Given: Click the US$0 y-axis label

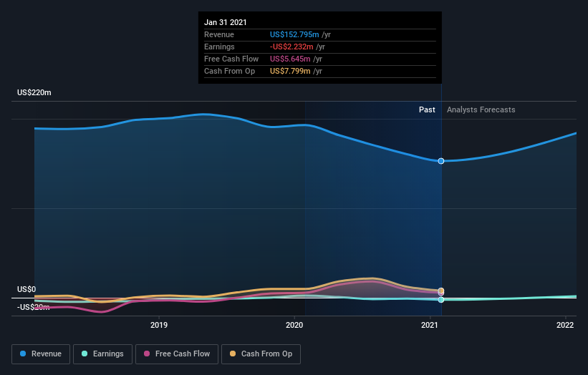Looking at the screenshot, I should click(x=26, y=289).
